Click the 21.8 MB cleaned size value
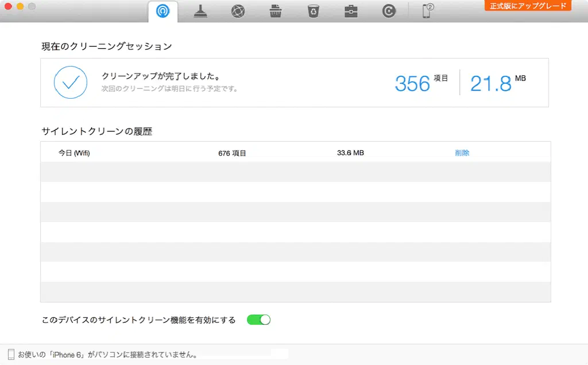 point(497,83)
